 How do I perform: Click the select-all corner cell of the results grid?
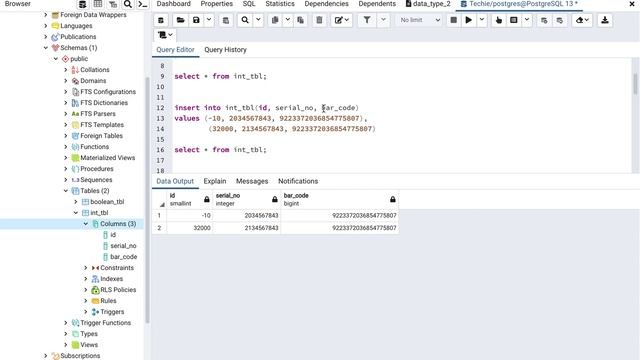[x=160, y=199]
